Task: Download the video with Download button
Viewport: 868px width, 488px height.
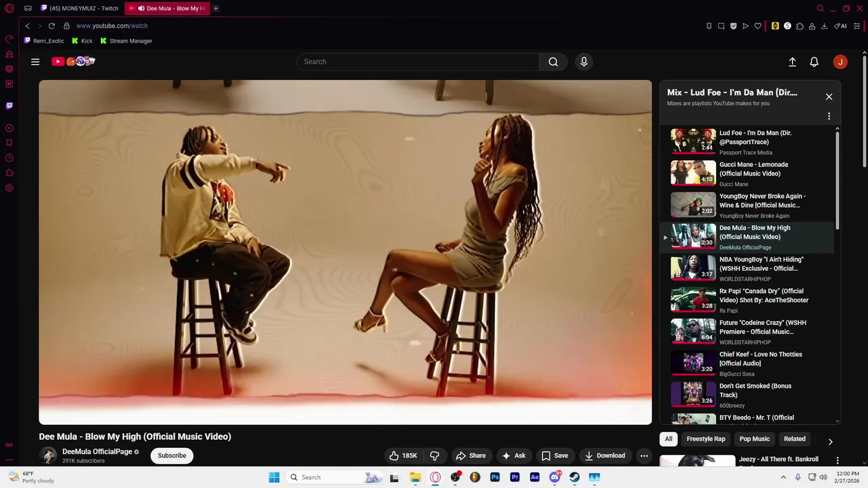Action: (605, 455)
